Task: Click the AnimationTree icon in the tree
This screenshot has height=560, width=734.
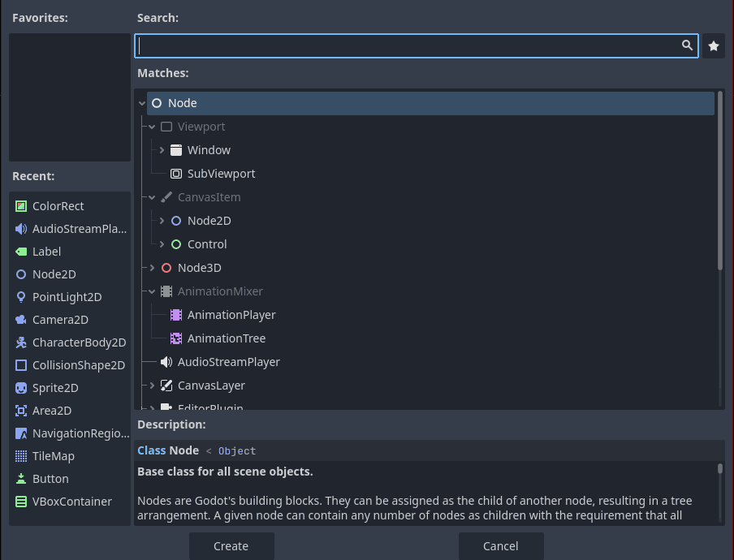Action: tap(176, 338)
